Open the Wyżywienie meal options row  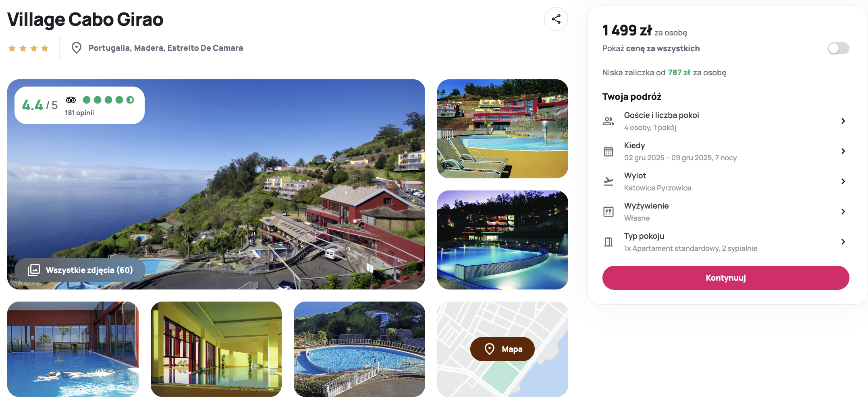(726, 212)
